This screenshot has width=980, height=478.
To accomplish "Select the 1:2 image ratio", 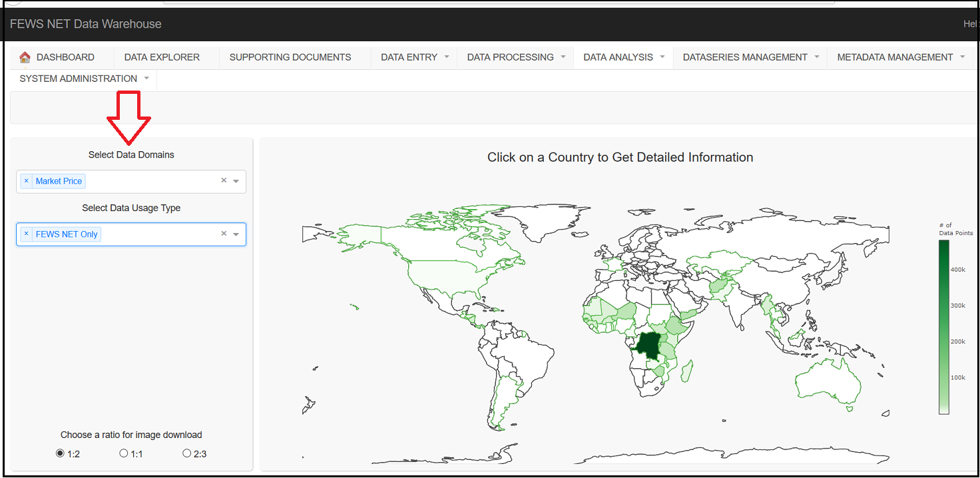I will tap(61, 453).
